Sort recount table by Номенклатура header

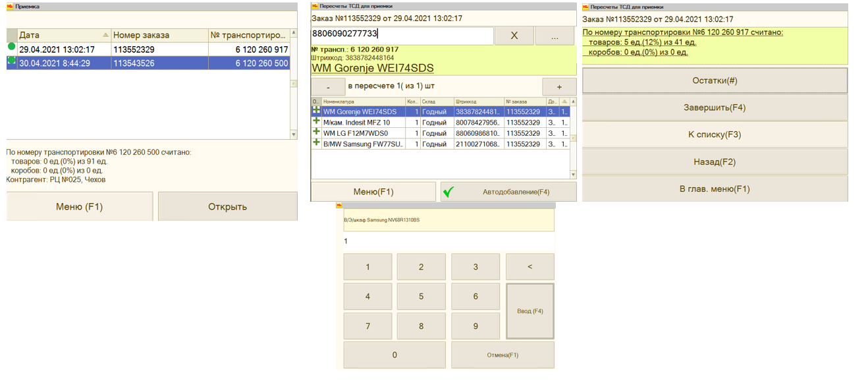click(x=363, y=102)
